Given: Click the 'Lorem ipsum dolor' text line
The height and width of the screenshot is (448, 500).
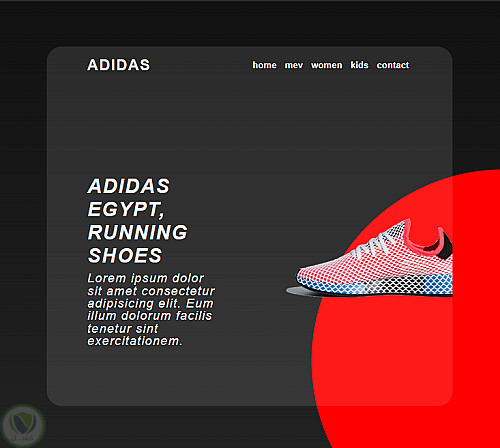Looking at the screenshot, I should tap(145, 278).
